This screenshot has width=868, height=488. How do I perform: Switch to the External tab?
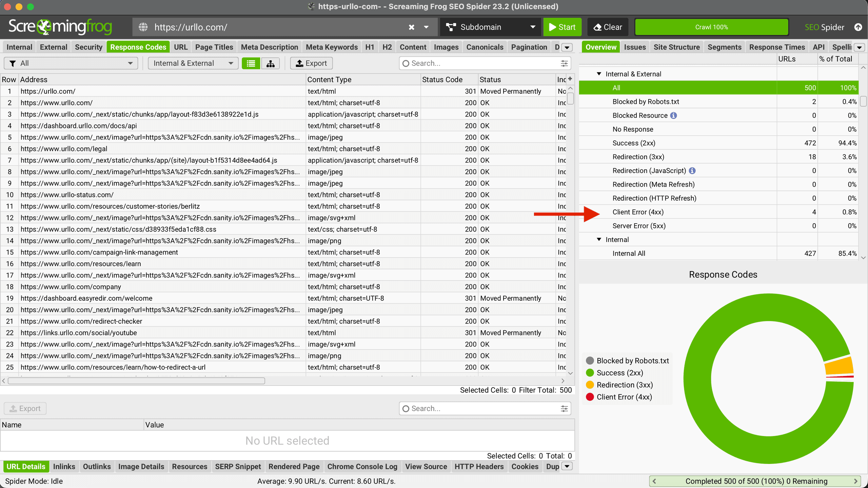54,47
